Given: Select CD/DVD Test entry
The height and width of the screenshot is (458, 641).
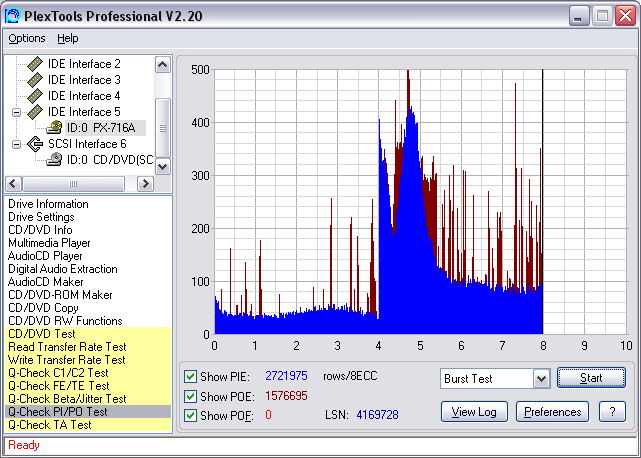Looking at the screenshot, I should tap(88, 334).
